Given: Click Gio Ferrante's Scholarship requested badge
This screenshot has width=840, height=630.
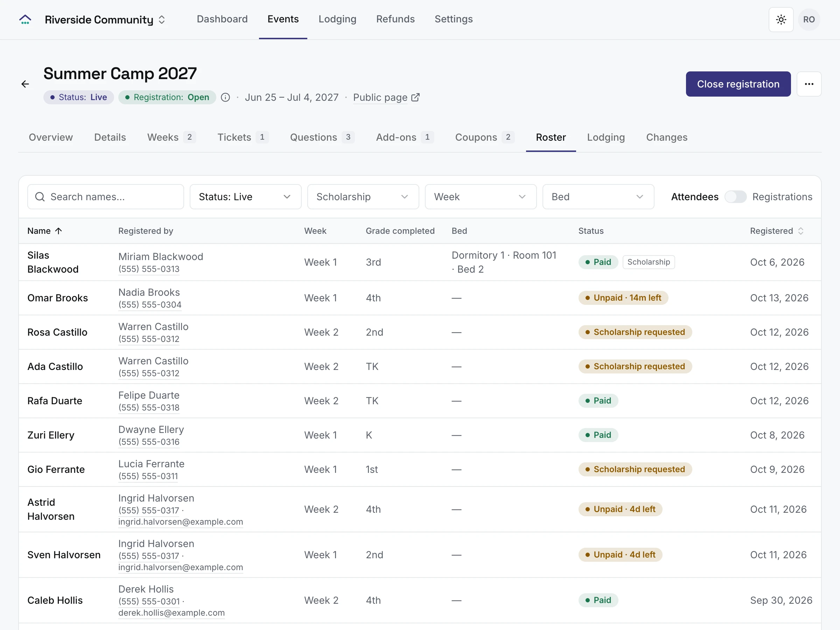Looking at the screenshot, I should pyautogui.click(x=635, y=469).
